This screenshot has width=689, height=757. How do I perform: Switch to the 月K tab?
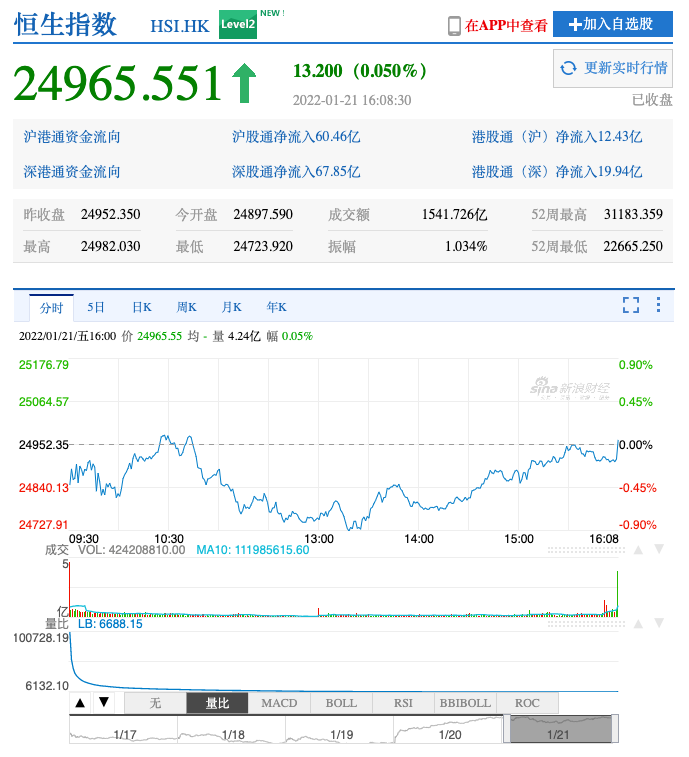point(231,307)
